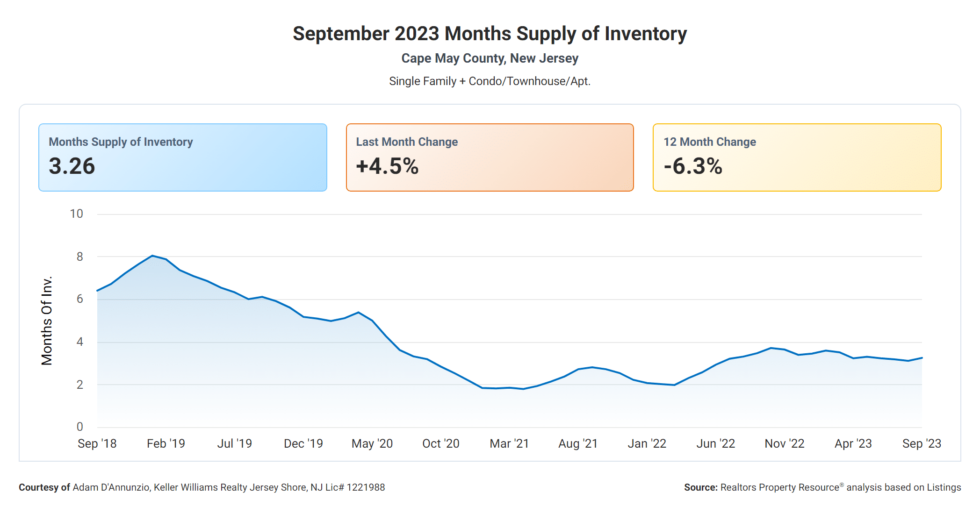Screen dimensions: 980x514
Task: Click the 10 y-axis tick label
Action: (76, 214)
